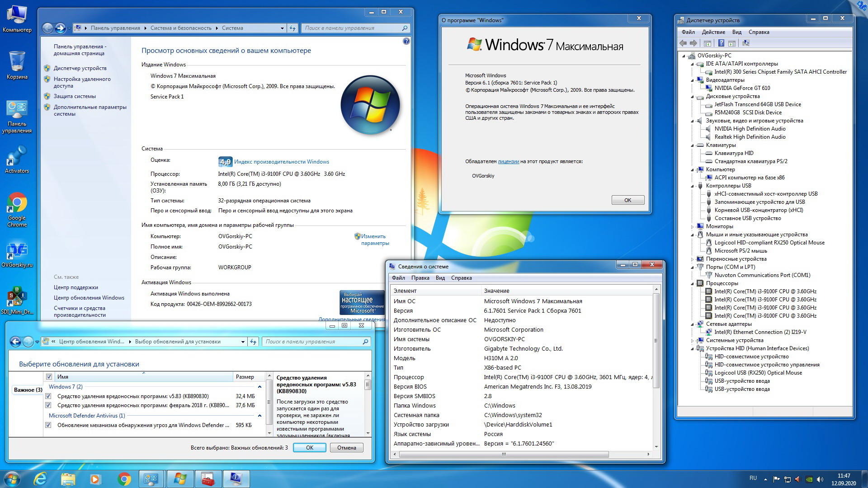Uncheck Windows Defender definition update checkbox
Image resolution: width=868 pixels, height=488 pixels.
(x=48, y=425)
